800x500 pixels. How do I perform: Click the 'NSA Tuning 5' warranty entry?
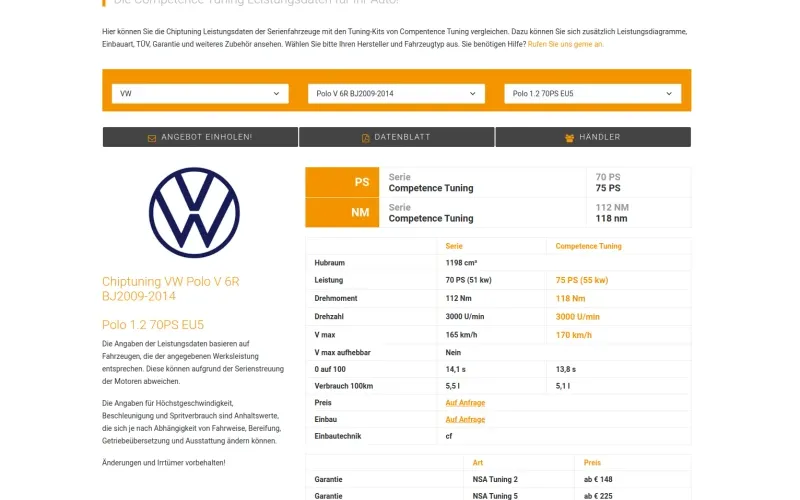pyautogui.click(x=495, y=496)
